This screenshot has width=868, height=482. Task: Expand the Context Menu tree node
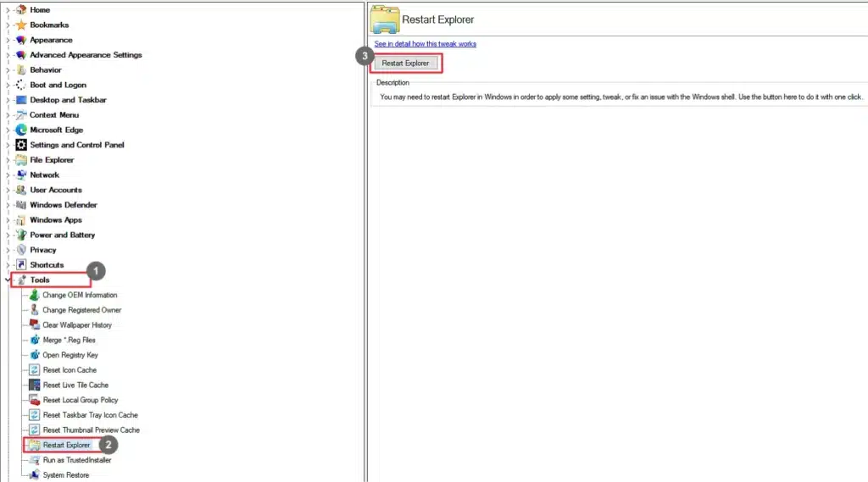(7, 114)
